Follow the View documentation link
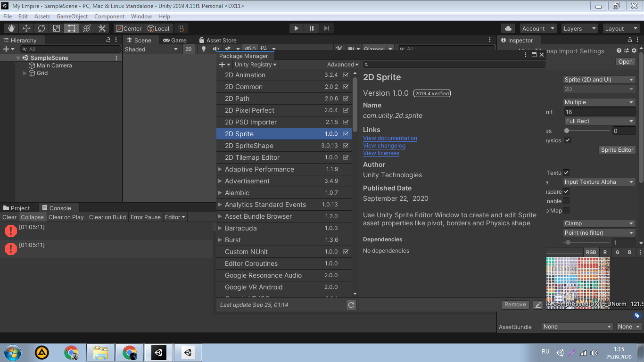 [390, 138]
